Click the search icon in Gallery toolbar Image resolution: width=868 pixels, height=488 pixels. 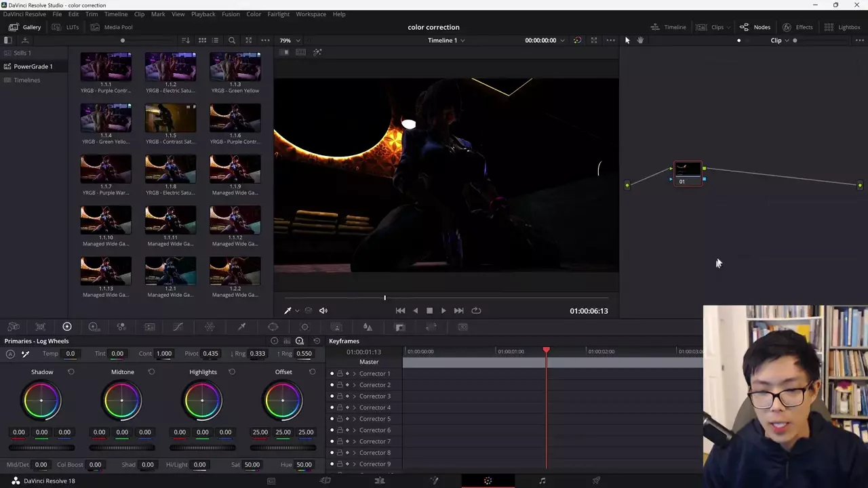point(232,41)
